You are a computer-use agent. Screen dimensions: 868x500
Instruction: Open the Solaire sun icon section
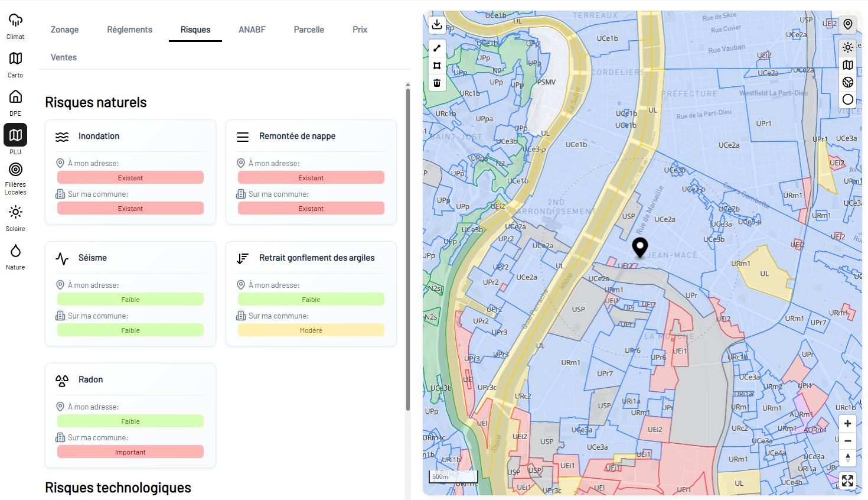pos(15,218)
